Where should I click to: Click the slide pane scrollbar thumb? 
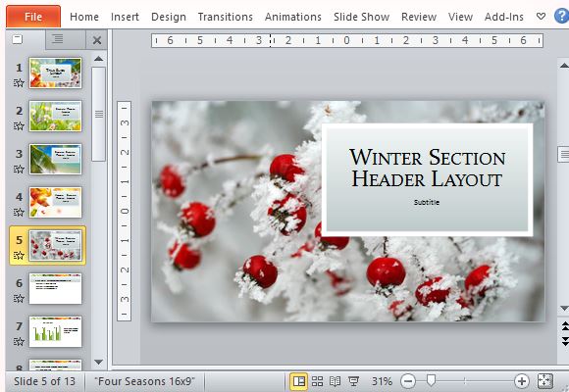[x=99, y=114]
